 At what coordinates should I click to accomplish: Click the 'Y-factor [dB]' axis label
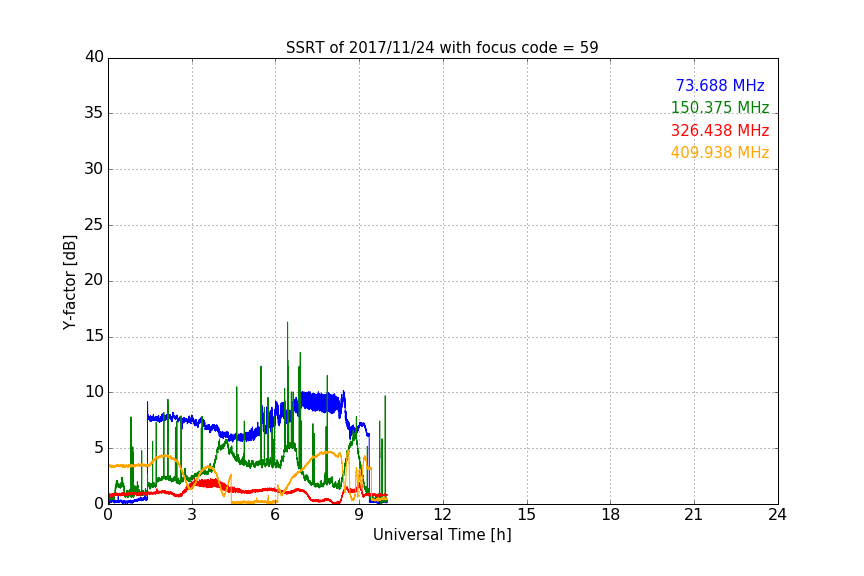click(x=69, y=283)
